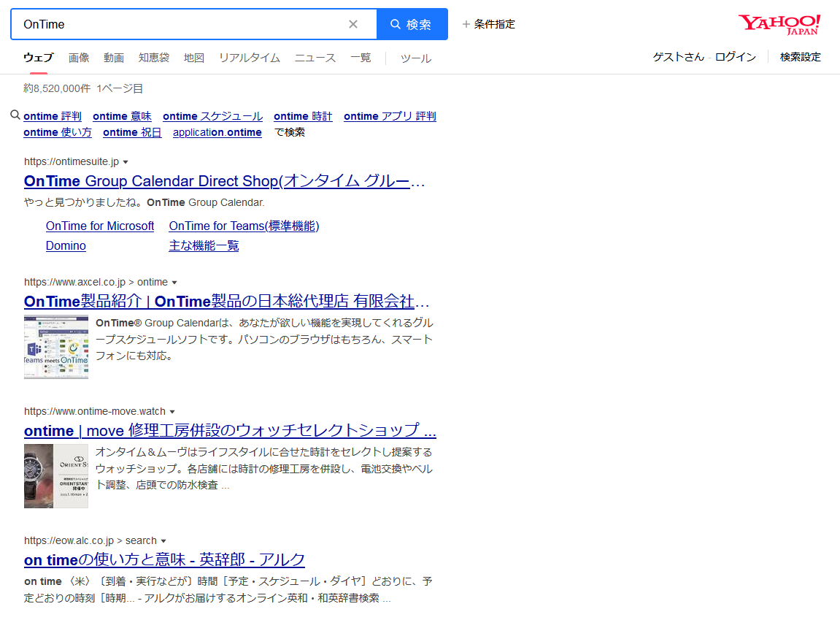The image size is (840, 620).
Task: Click the ログイン link
Action: tap(736, 57)
